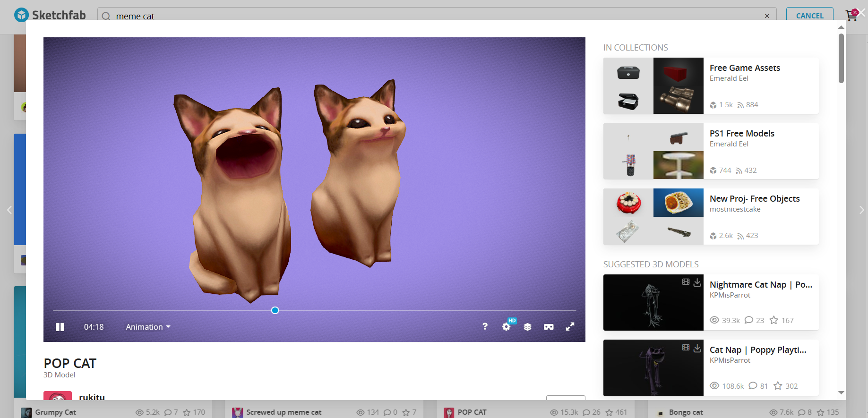The height and width of the screenshot is (418, 868).
Task: Open the PS1 Free Models collection
Action: 742,134
